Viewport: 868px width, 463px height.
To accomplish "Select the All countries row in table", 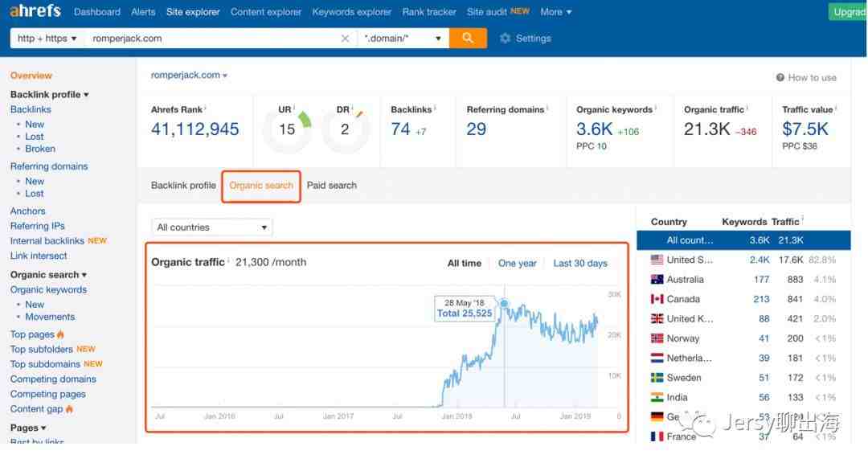I will point(743,240).
